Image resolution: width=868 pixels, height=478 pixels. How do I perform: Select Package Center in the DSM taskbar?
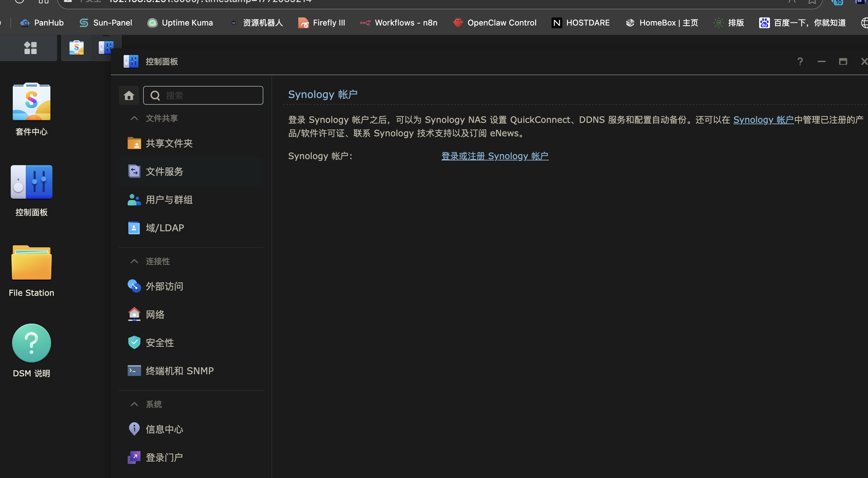point(77,47)
